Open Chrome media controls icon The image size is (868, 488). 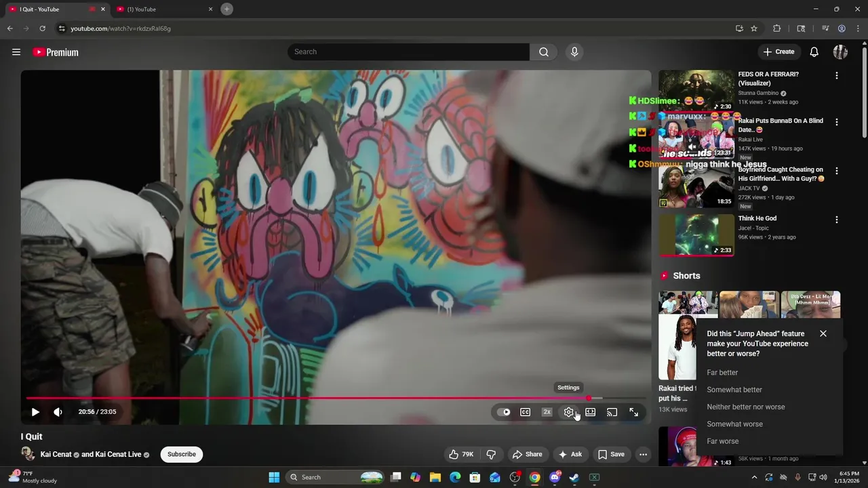(x=825, y=28)
